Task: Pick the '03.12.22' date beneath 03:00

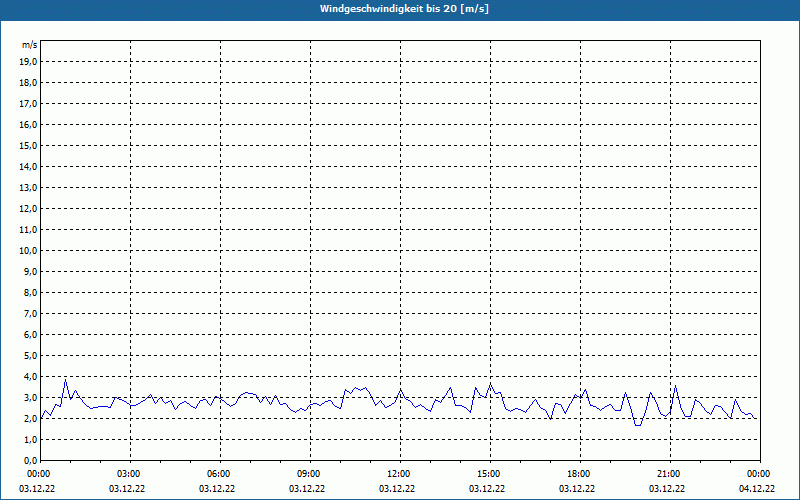Action: (127, 489)
